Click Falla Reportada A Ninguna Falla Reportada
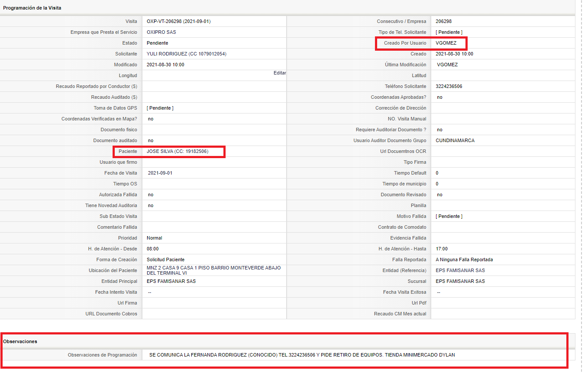588x373 pixels. [x=464, y=259]
